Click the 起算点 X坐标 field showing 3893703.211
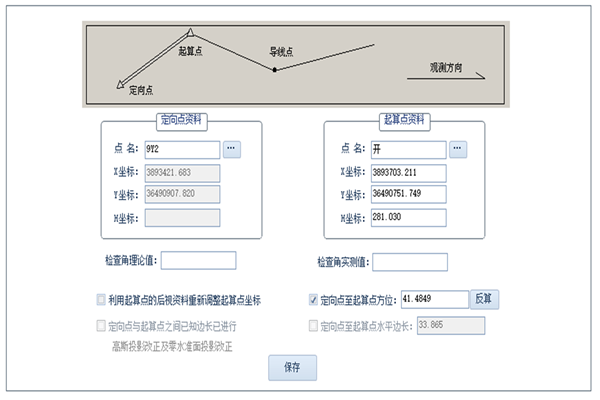 [407, 172]
